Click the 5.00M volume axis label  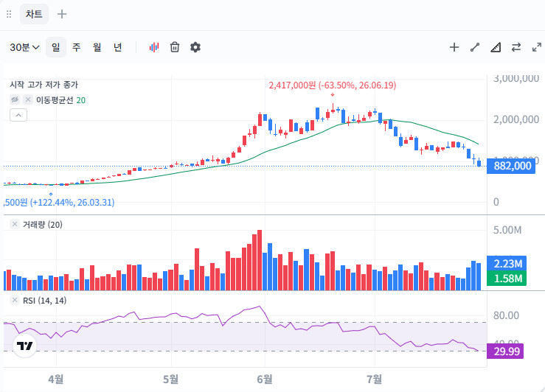point(507,230)
